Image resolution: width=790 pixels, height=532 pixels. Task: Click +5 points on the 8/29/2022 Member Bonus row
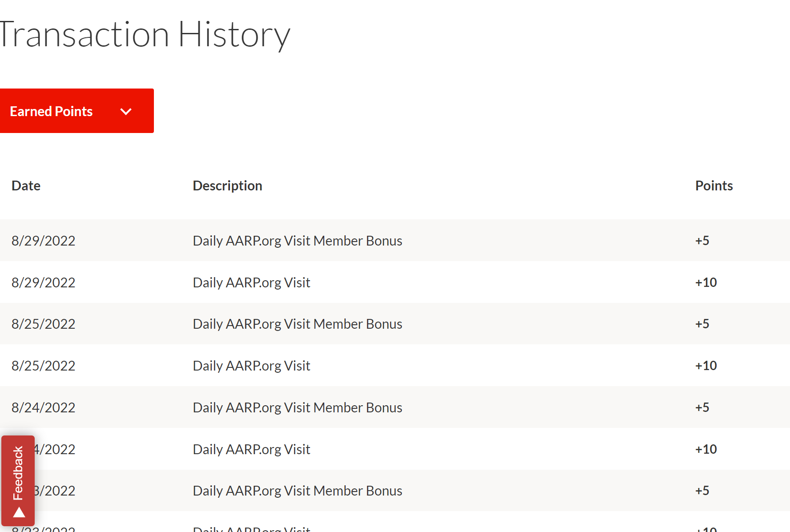702,241
